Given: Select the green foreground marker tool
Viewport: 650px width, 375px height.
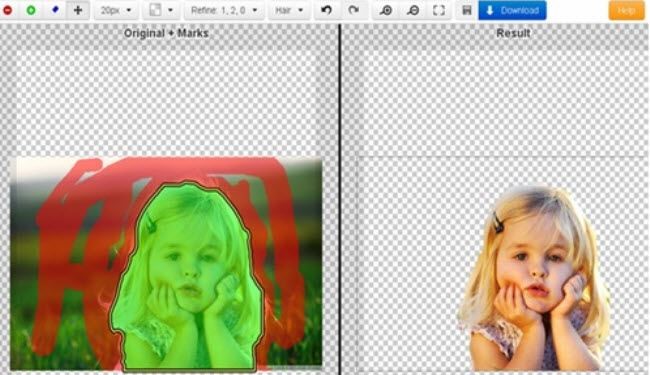Looking at the screenshot, I should (31, 10).
